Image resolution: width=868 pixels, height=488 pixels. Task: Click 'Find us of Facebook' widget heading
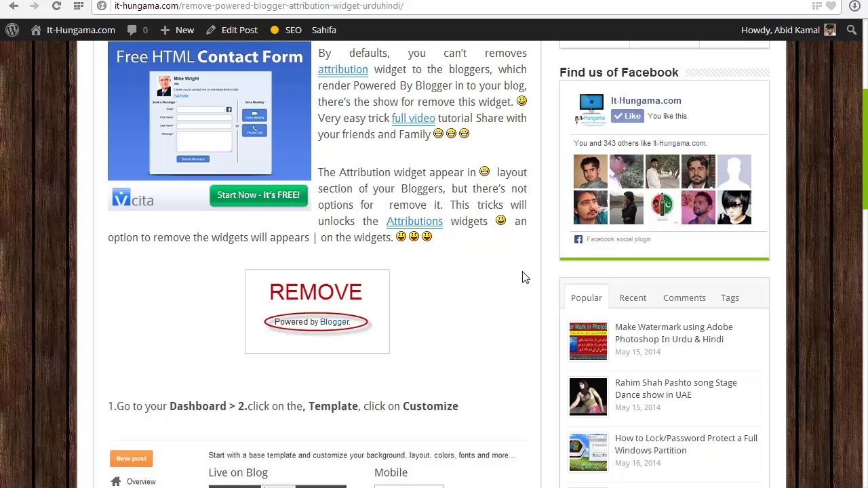pyautogui.click(x=619, y=73)
